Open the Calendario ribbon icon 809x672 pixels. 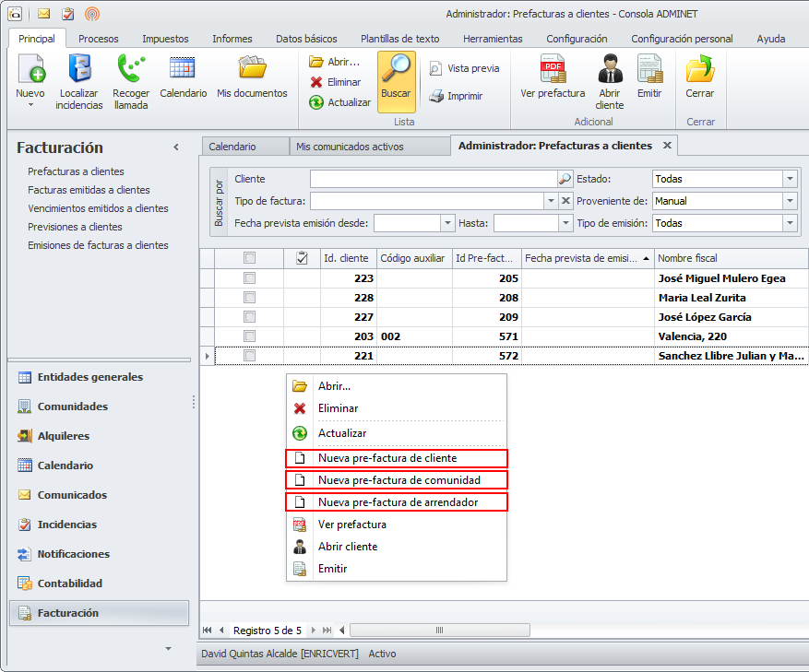[x=183, y=70]
